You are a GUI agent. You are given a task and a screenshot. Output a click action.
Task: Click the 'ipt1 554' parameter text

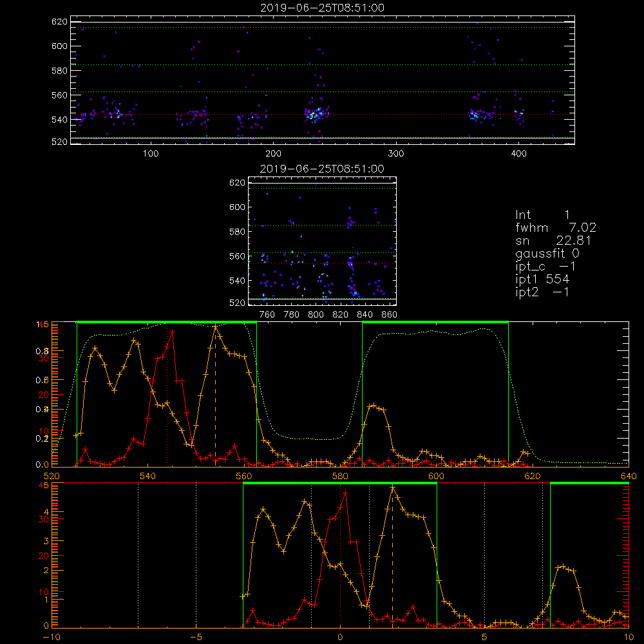click(542, 279)
